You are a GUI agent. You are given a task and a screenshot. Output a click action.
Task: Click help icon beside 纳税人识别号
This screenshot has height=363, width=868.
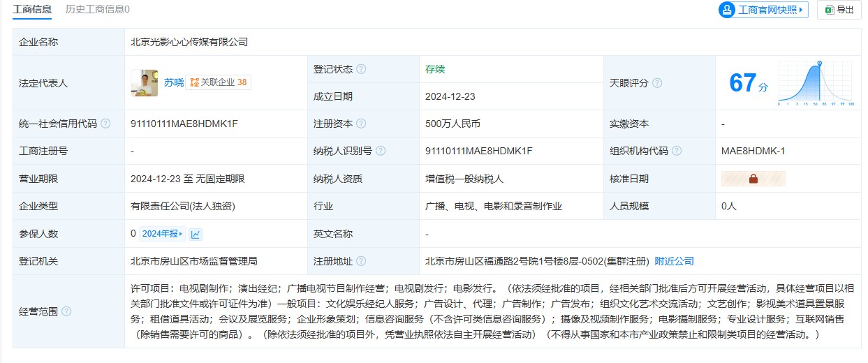[x=381, y=151]
